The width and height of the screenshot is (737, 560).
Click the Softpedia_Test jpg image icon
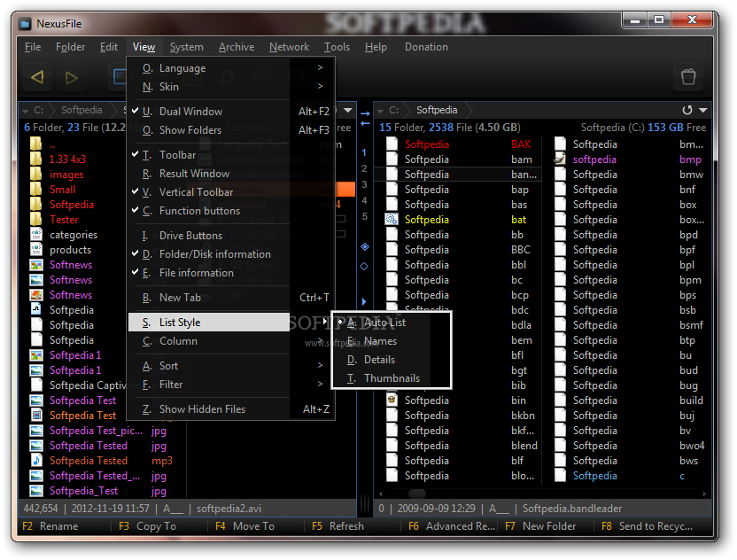click(36, 490)
